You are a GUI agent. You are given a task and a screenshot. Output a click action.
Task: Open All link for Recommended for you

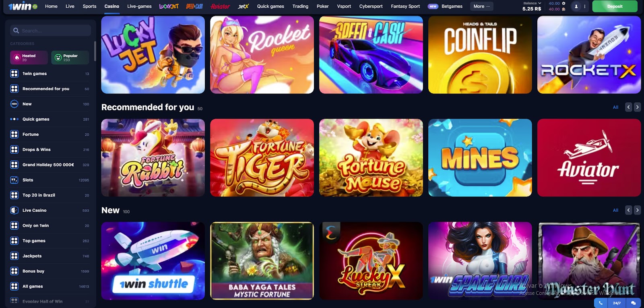coord(615,107)
